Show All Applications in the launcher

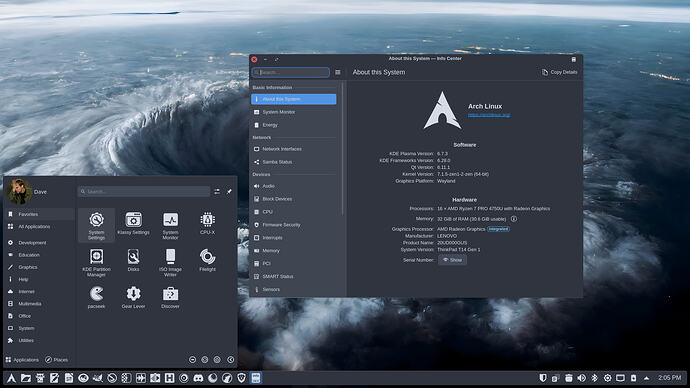[40, 227]
